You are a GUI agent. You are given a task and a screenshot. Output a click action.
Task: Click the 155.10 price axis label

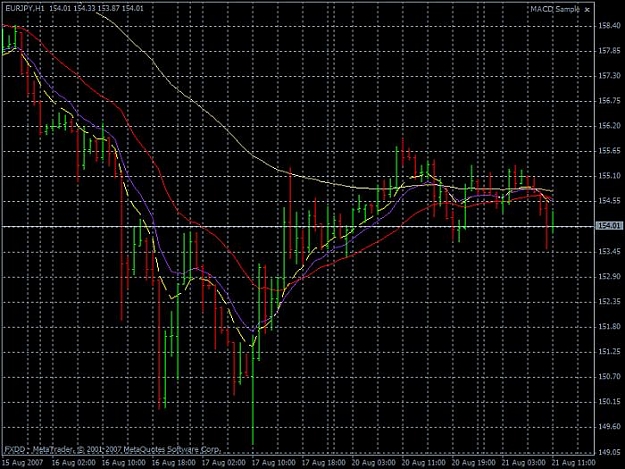pyautogui.click(x=610, y=176)
